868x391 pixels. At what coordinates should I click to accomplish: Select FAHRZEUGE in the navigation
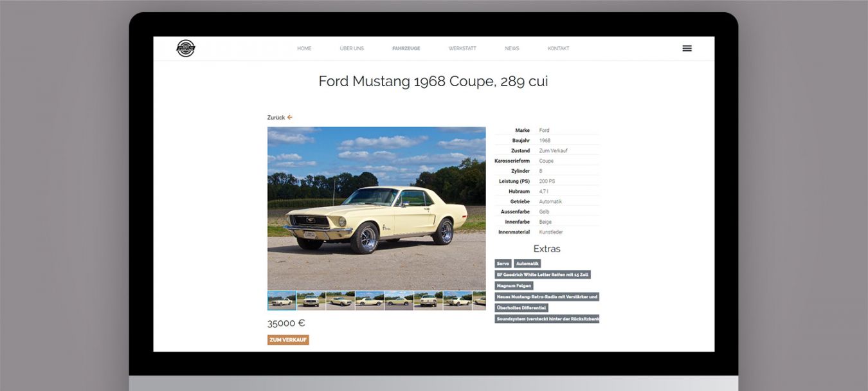[x=406, y=48]
